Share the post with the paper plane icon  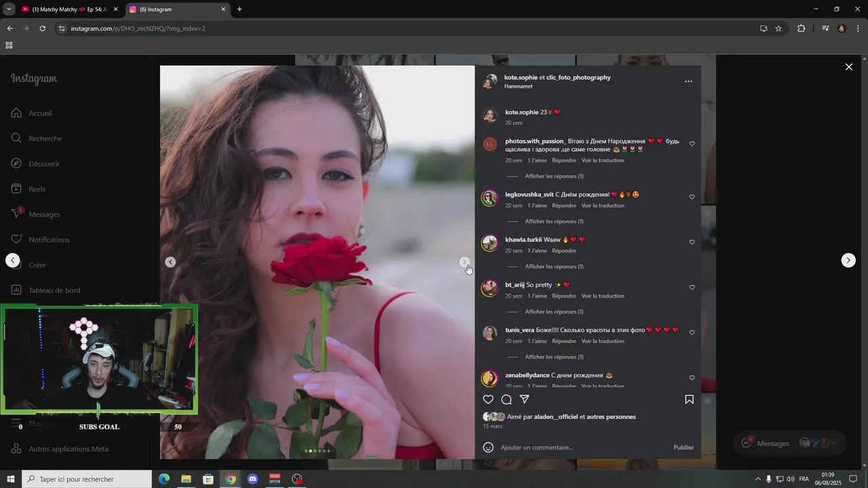point(524,400)
